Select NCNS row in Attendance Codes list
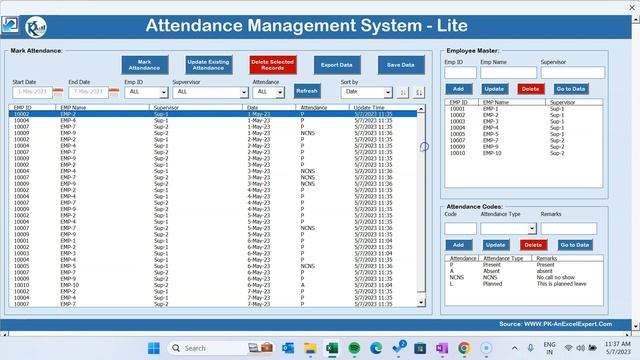The width and height of the screenshot is (640, 360). pyautogui.click(x=523, y=277)
